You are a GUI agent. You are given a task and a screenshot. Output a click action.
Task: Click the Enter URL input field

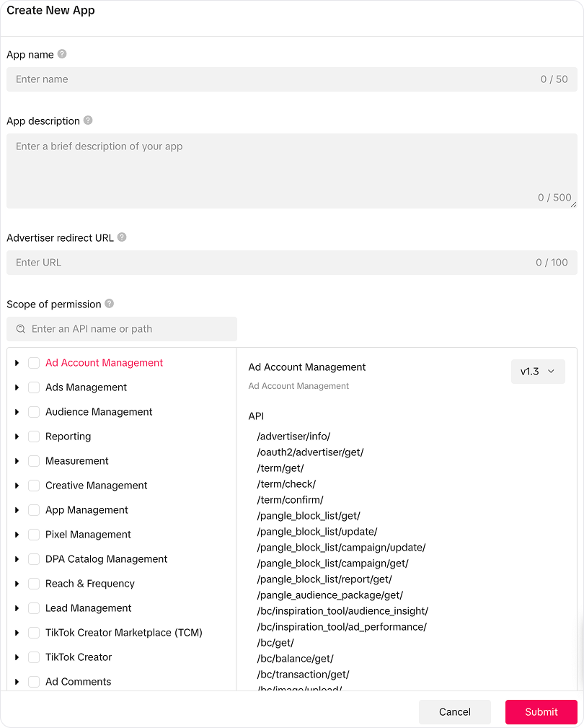click(x=274, y=263)
